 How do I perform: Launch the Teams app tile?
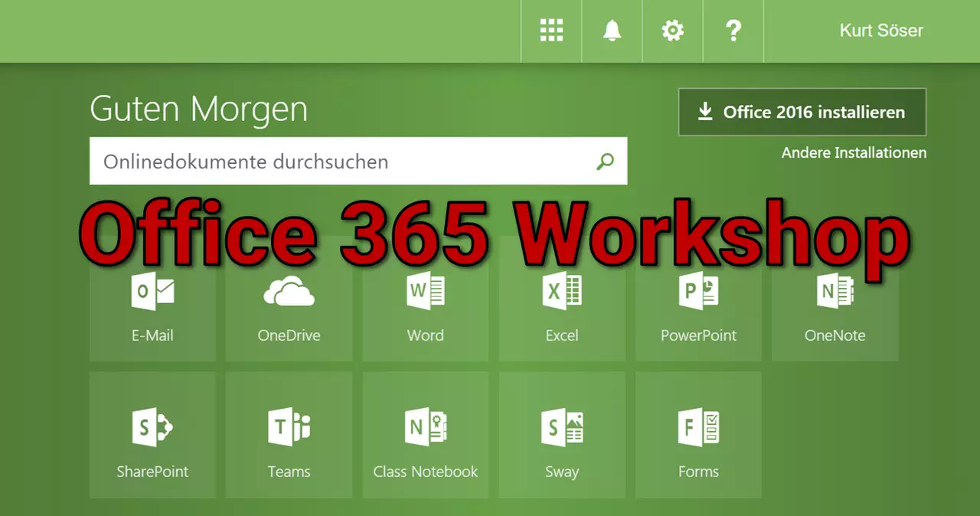coord(289,435)
